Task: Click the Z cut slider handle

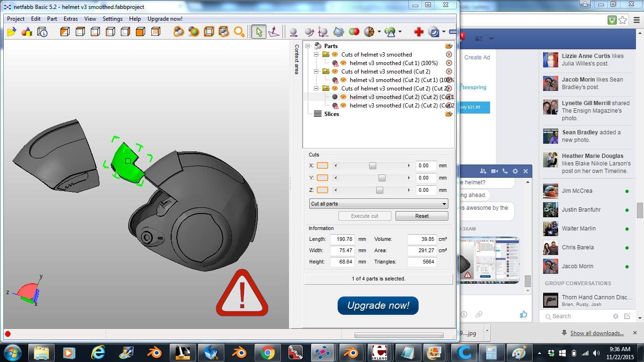Action: (x=380, y=190)
